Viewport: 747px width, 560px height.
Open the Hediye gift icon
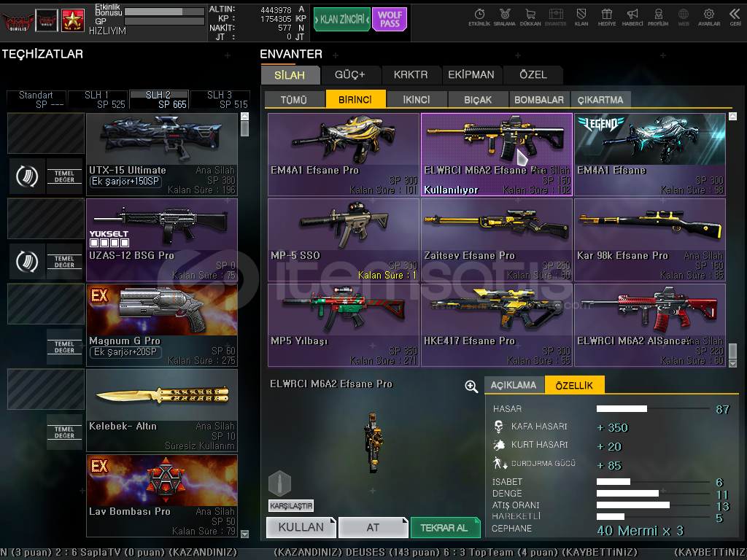pyautogui.click(x=607, y=17)
